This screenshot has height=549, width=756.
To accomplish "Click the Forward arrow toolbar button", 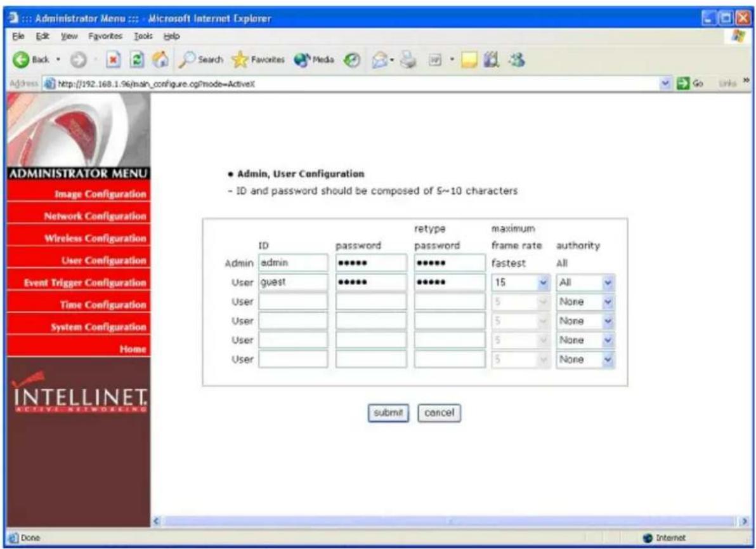I will click(x=78, y=60).
